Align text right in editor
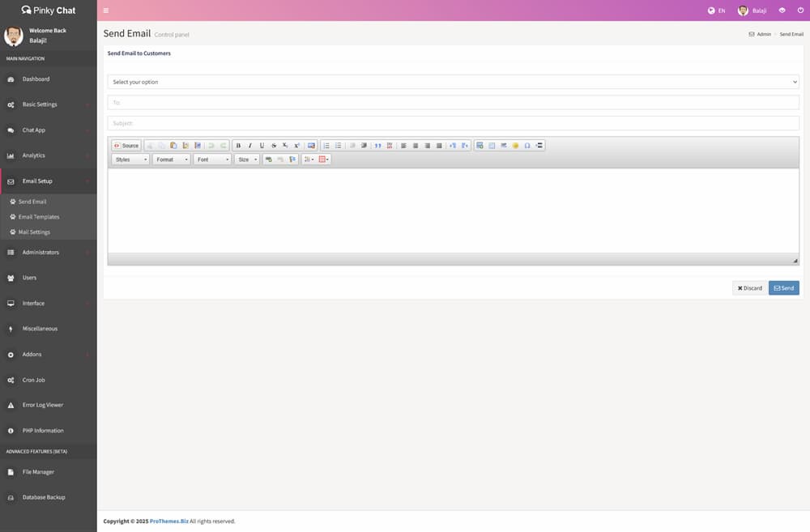The height and width of the screenshot is (532, 810). point(427,146)
